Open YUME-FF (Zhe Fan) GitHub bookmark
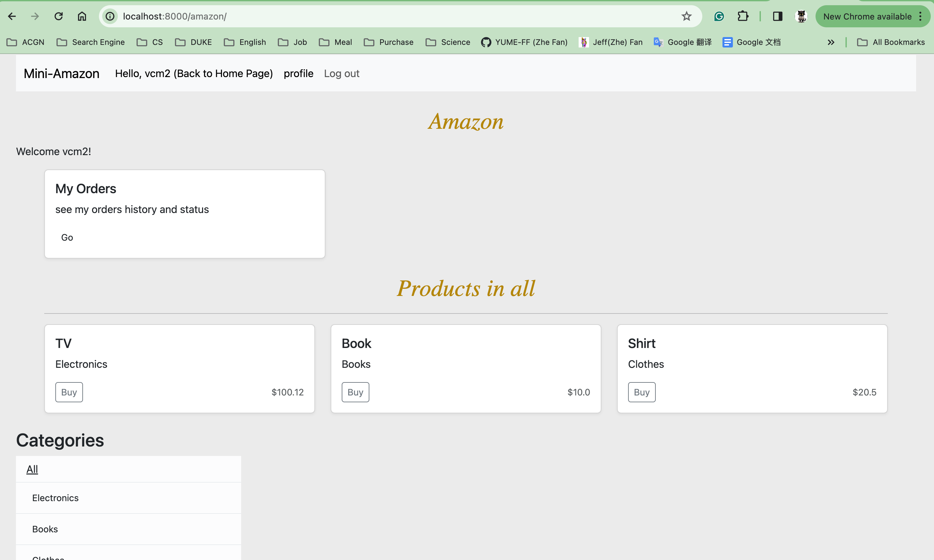The image size is (934, 560). click(x=524, y=42)
